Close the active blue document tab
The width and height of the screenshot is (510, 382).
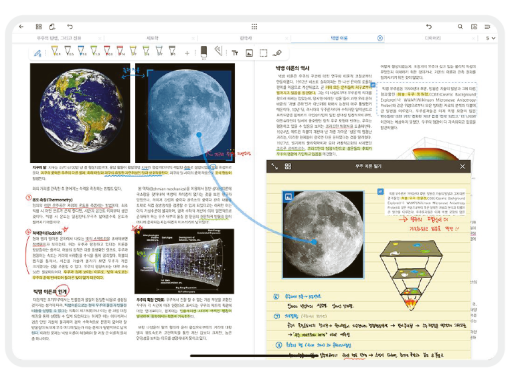pyautogui.click(x=380, y=38)
